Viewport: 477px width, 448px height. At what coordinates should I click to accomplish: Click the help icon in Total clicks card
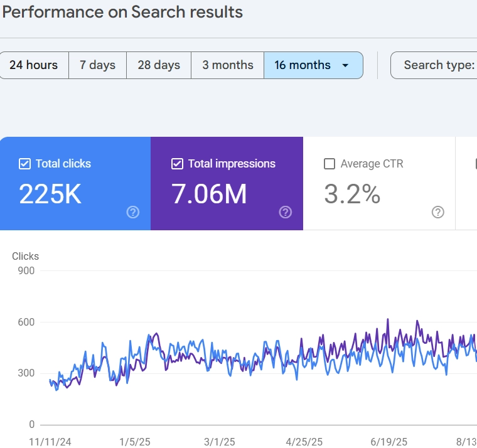point(132,212)
